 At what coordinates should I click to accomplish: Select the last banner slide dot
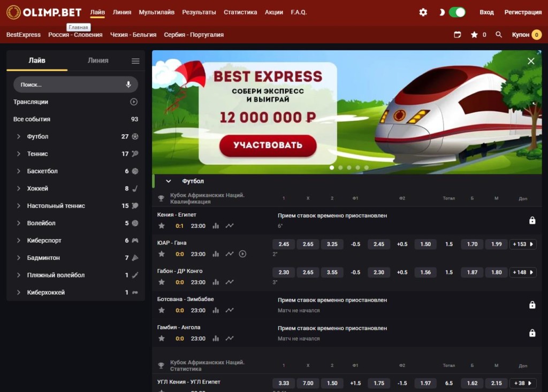[366, 168]
